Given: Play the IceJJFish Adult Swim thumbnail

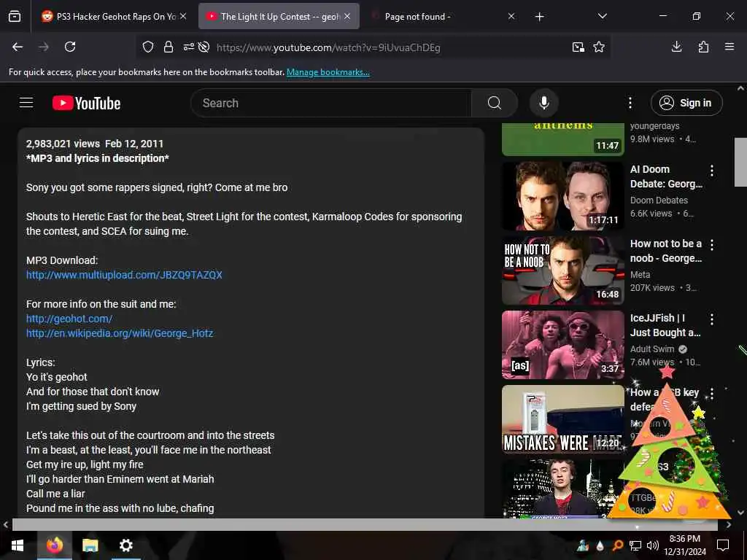Looking at the screenshot, I should pyautogui.click(x=562, y=345).
